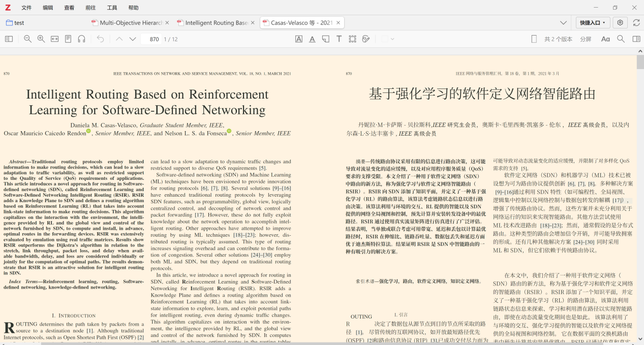Click the Chinese title 基于强化学习的软件定义网络智能路由
644x345 pixels.
482,94
